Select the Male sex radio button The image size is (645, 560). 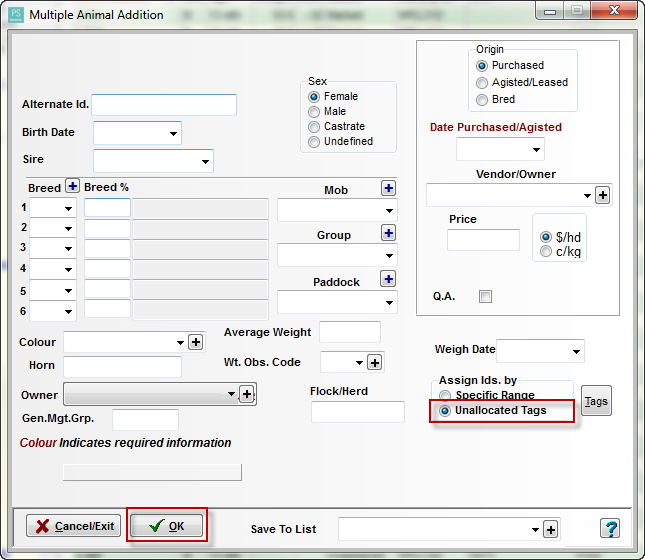click(315, 112)
